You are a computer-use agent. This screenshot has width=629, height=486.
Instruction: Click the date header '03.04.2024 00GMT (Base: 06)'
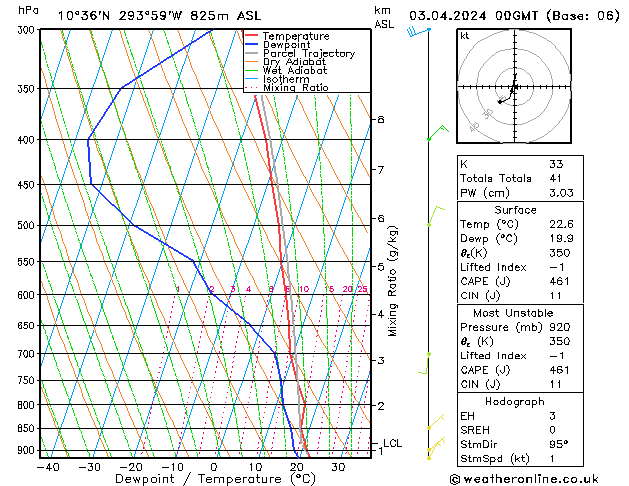[x=514, y=16]
